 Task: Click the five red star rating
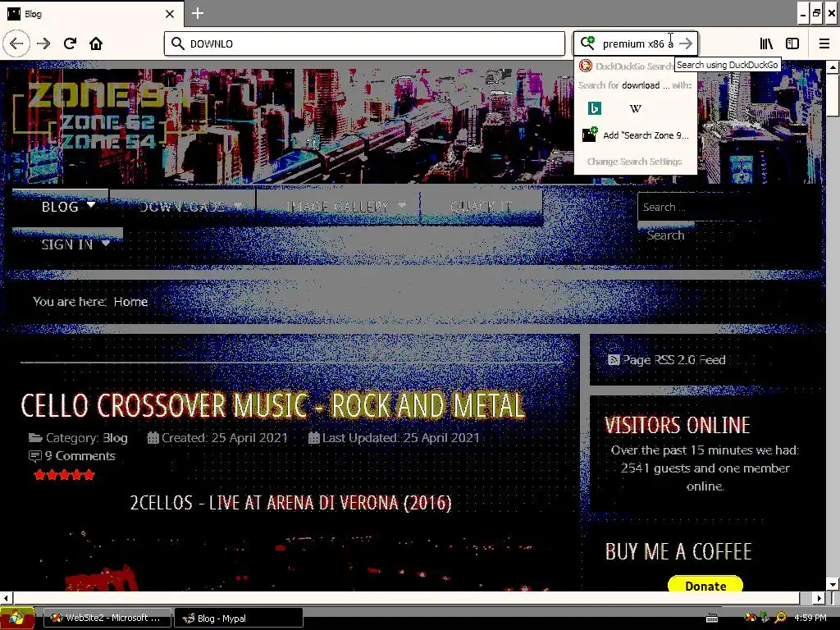point(64,475)
